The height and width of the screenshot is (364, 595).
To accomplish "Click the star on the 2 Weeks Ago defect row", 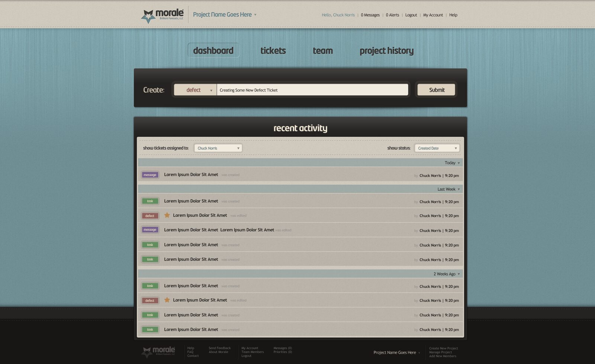I will (167, 300).
